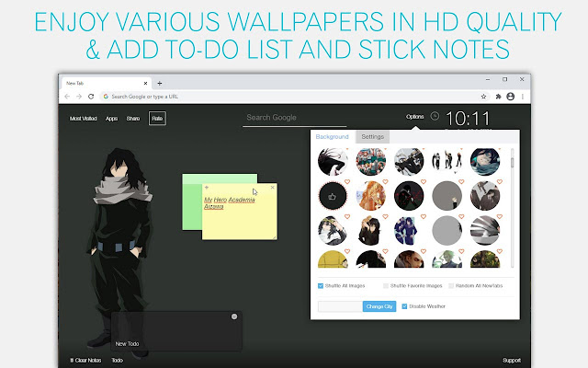Toggle Shuffle All Images checkbox
The height and width of the screenshot is (368, 588).
321,286
